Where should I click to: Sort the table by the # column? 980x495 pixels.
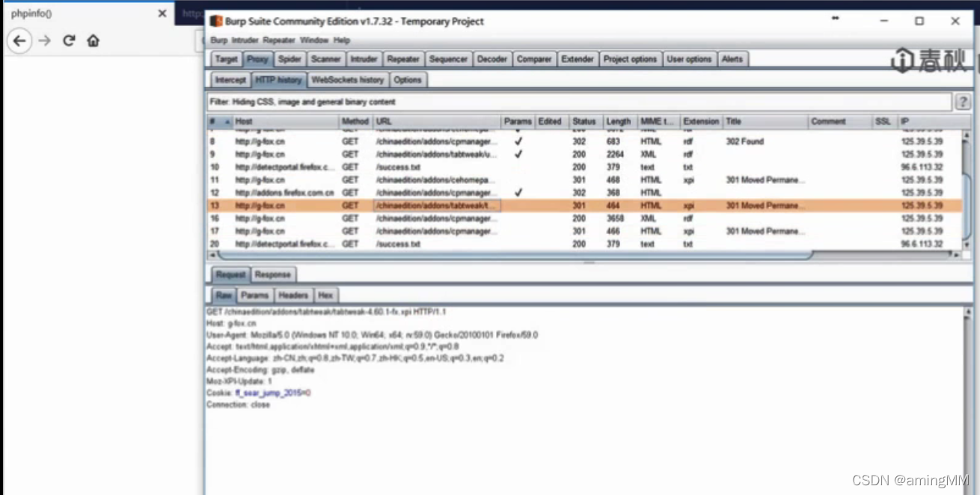point(218,121)
